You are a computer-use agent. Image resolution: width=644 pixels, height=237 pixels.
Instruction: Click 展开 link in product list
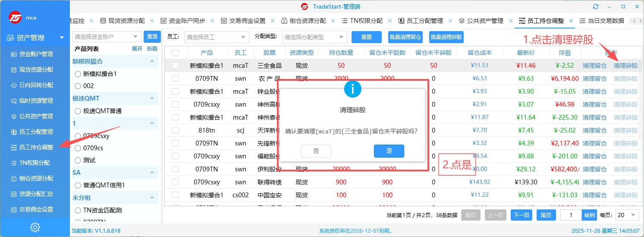pyautogui.click(x=137, y=49)
